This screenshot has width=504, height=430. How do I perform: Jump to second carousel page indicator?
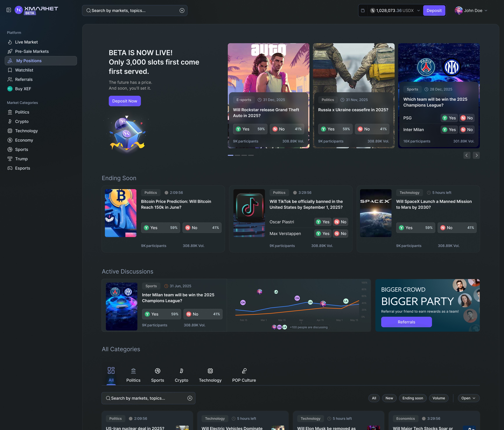[237, 155]
